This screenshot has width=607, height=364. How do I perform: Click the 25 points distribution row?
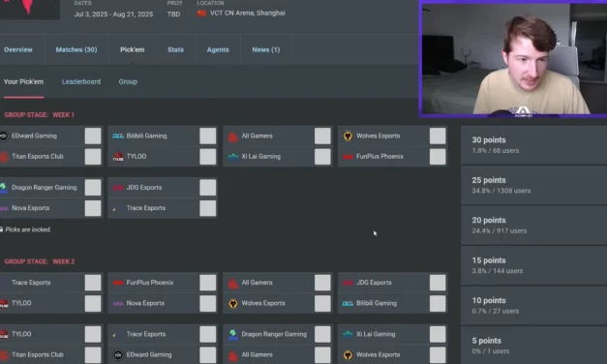pos(533,185)
